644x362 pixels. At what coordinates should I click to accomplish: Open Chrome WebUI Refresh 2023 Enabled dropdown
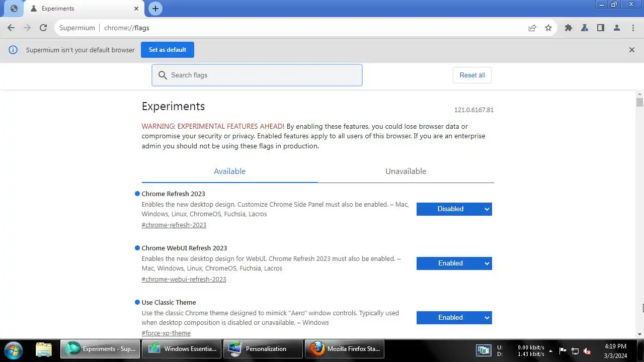(454, 263)
